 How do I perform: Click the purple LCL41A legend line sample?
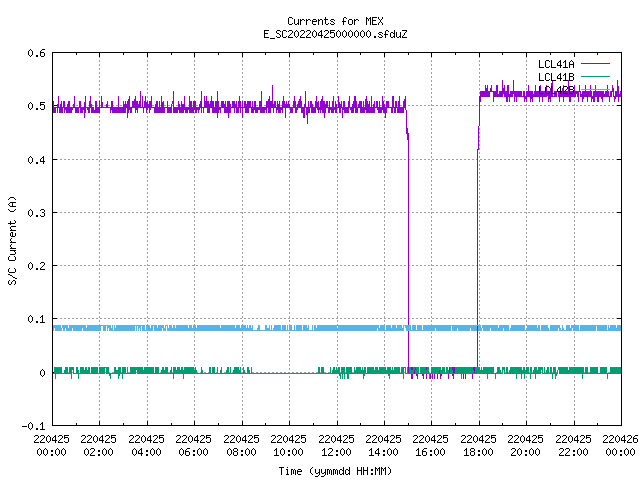[x=595, y=64]
